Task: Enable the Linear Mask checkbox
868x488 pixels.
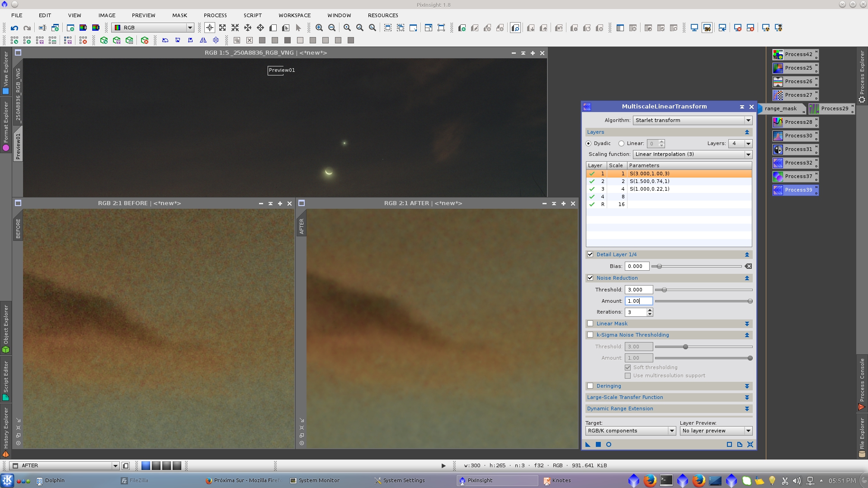Action: [590, 324]
